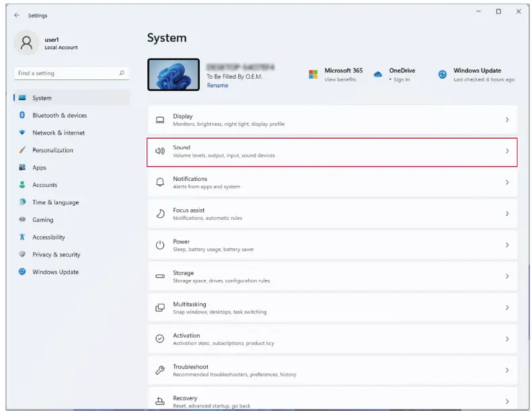Expand the Display settings chevron

point(507,120)
